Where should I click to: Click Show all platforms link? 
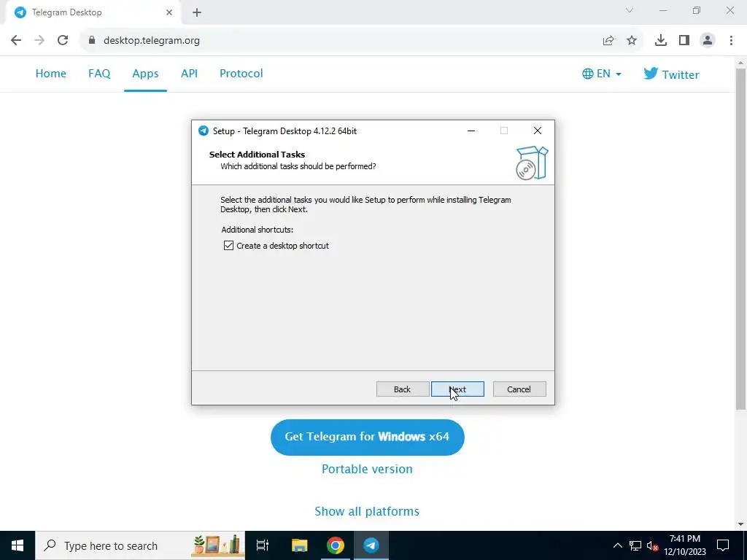click(x=368, y=511)
